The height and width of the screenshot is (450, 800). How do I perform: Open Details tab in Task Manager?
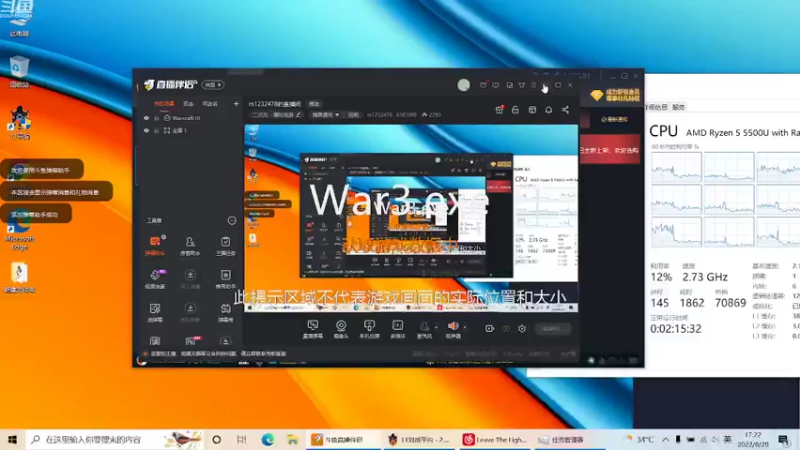coord(657,107)
